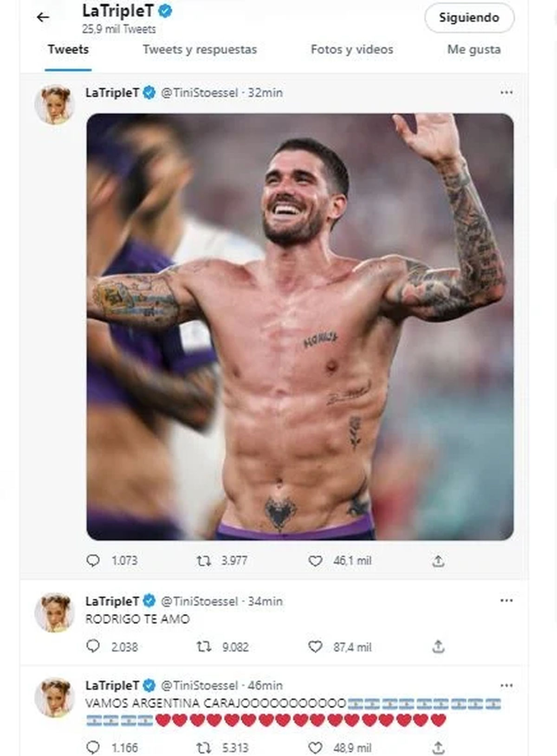The height and width of the screenshot is (756, 557).
Task: Open more options on RODRIGO TE AMO tweet
Action: coord(506,601)
